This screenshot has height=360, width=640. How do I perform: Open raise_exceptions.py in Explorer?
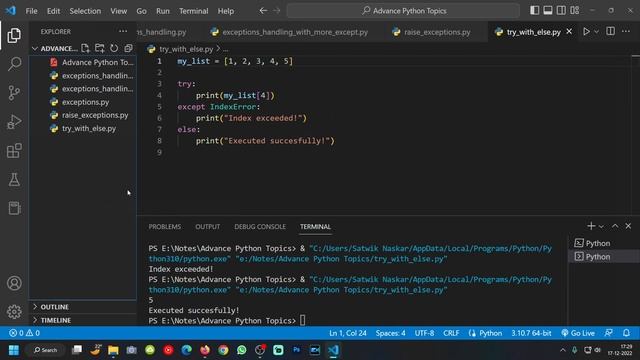pyautogui.click(x=83, y=115)
